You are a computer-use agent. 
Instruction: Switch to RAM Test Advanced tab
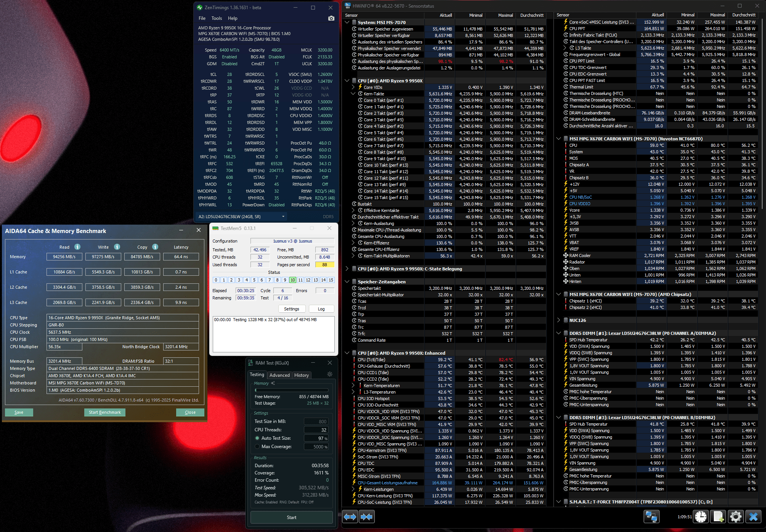(279, 375)
